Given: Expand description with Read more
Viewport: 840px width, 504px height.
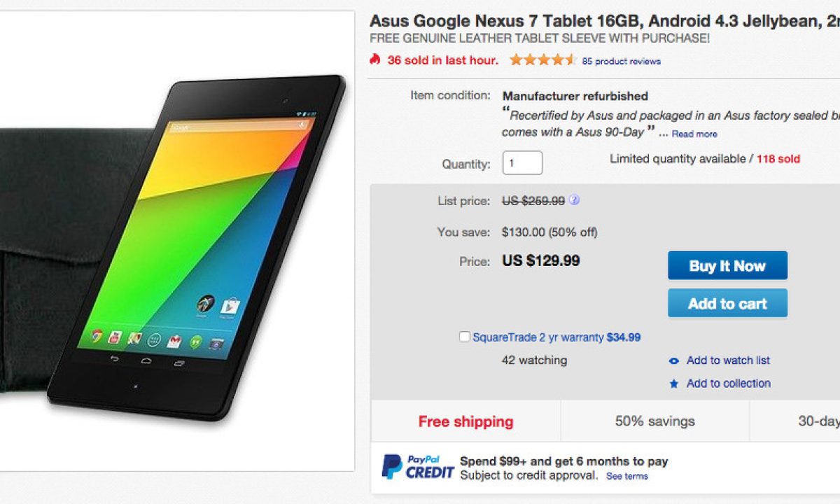Looking at the screenshot, I should point(694,134).
